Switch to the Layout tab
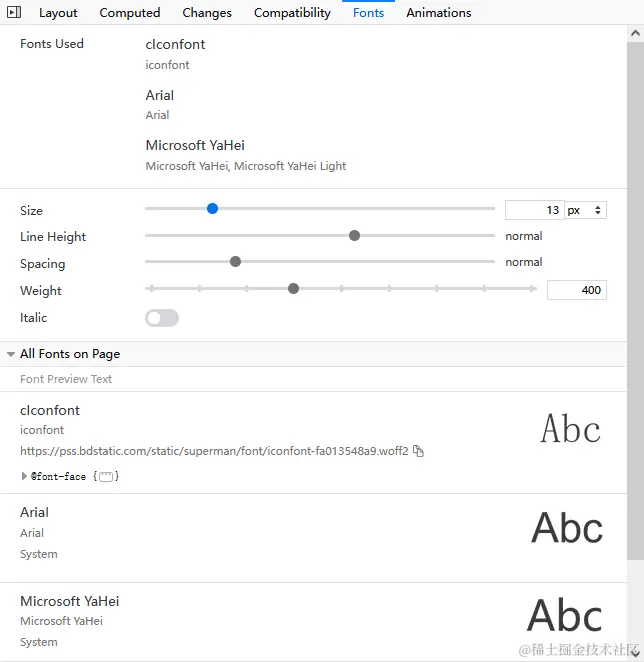The height and width of the screenshot is (662, 644). point(58,13)
